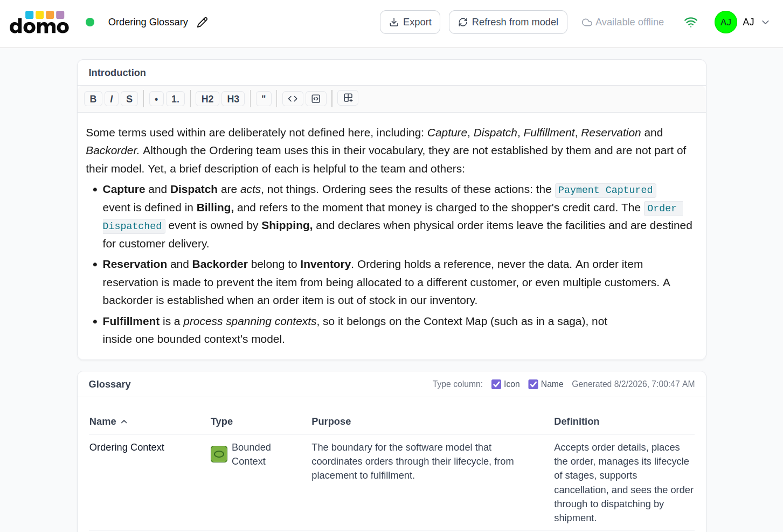Insert a bulleted list

pos(156,99)
